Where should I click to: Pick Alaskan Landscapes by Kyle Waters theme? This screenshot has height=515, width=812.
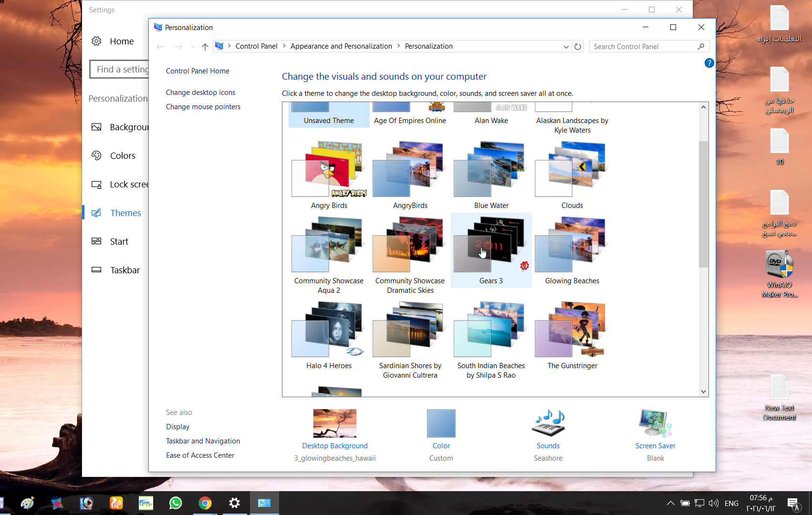573,119
